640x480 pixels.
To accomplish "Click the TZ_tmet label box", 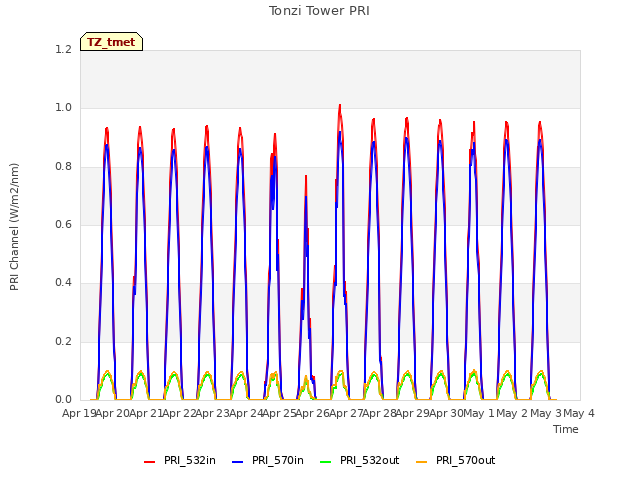I will [x=111, y=42].
